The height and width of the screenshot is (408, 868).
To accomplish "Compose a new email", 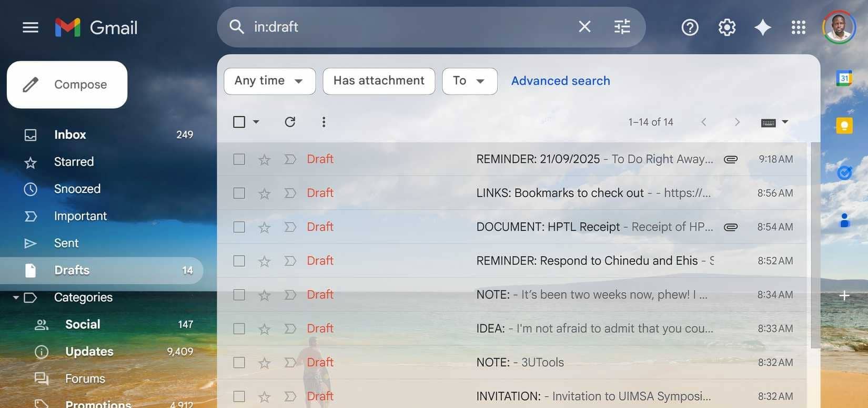I will [67, 85].
